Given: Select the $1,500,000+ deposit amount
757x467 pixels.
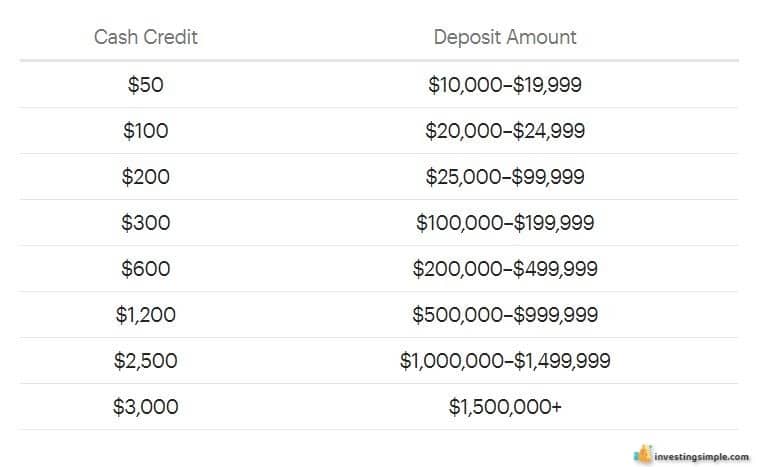Looking at the screenshot, I should [505, 407].
